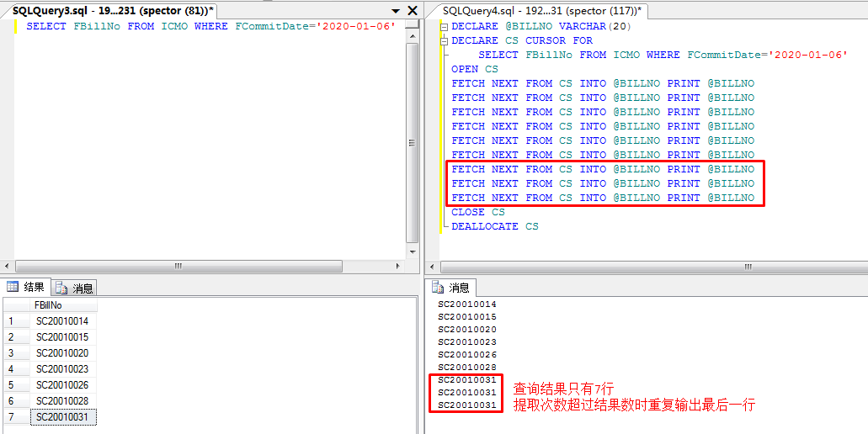Click the up arrow of left editor vertical scrollbar

(413, 36)
